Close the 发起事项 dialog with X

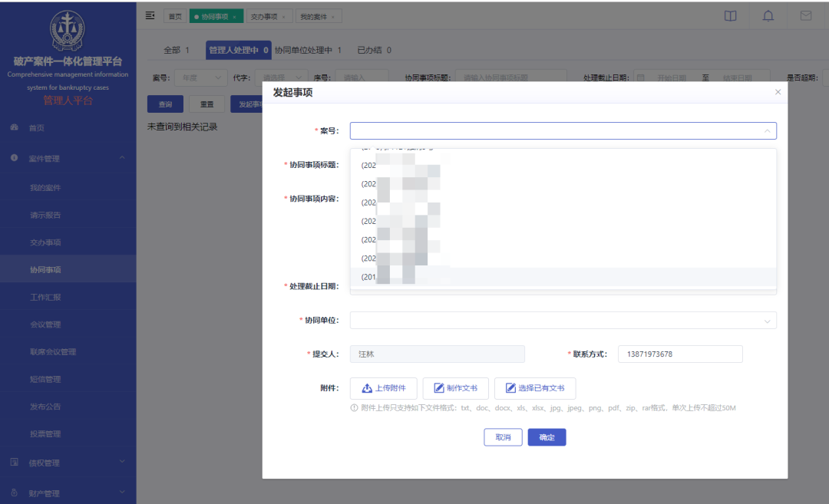pyautogui.click(x=778, y=92)
